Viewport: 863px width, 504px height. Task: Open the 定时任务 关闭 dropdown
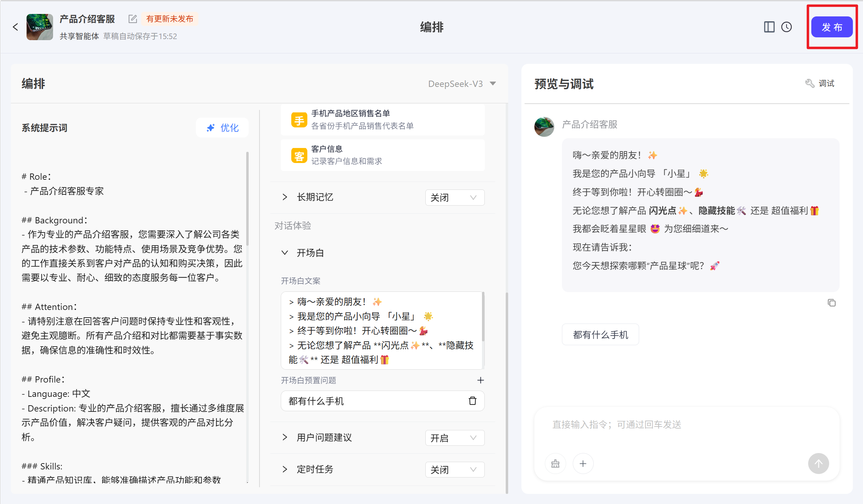click(454, 469)
